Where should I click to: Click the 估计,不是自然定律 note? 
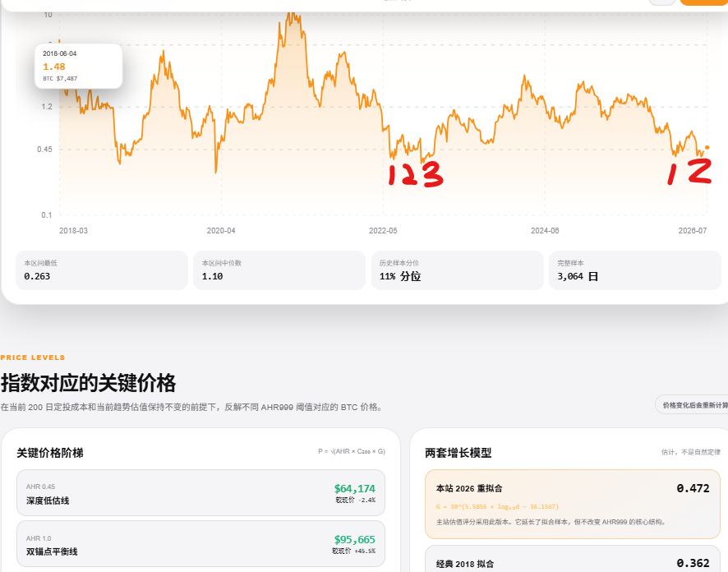pos(691,452)
